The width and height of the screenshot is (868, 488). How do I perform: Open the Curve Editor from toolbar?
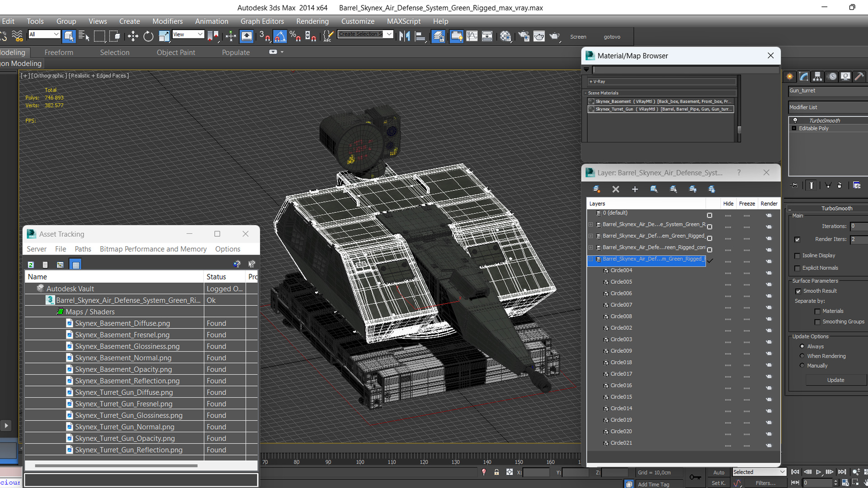pyautogui.click(x=472, y=36)
